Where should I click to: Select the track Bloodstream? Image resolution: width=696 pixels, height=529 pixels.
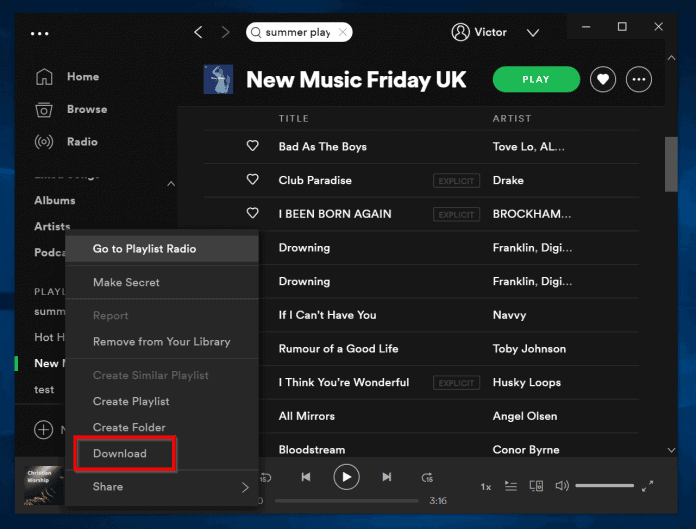pyautogui.click(x=312, y=450)
